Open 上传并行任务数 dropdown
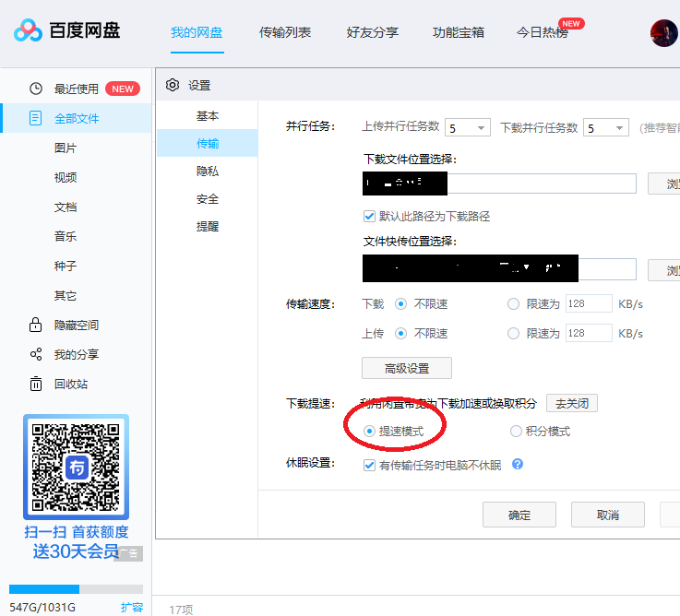 click(x=468, y=128)
